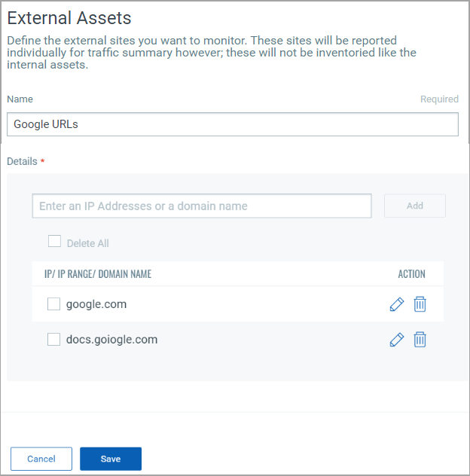Delete the docs.goiogle.com entry with trash icon

coord(420,340)
